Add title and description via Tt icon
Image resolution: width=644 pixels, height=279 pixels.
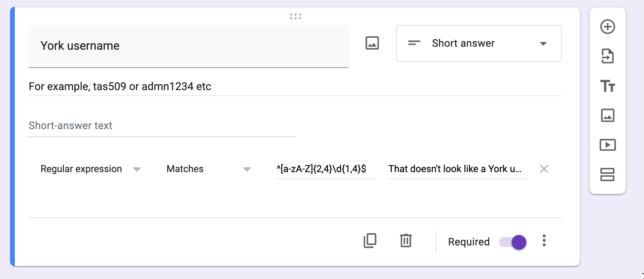[607, 86]
